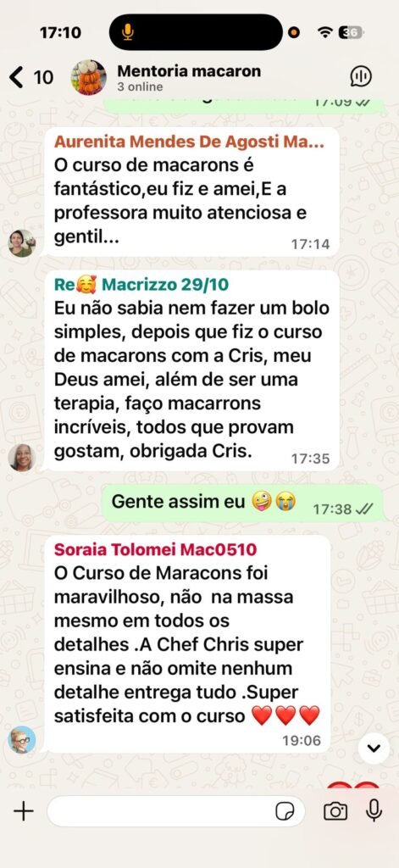Tap the green 'Gente assim eu' message
The image size is (399, 868).
click(242, 503)
